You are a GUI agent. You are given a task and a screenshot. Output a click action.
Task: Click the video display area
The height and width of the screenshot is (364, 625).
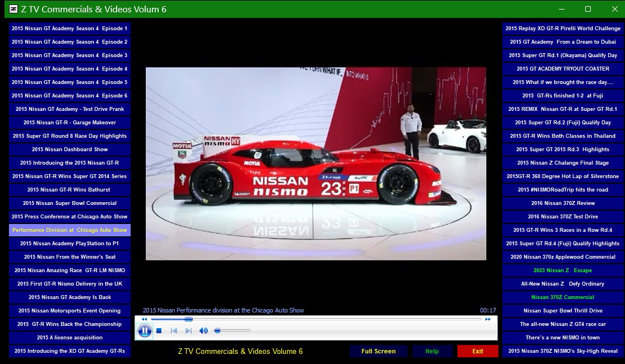[316, 164]
